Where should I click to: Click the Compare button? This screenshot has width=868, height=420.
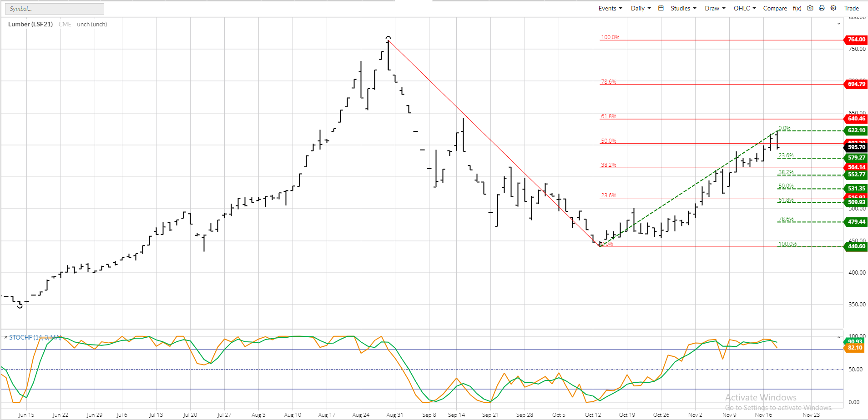(775, 8)
